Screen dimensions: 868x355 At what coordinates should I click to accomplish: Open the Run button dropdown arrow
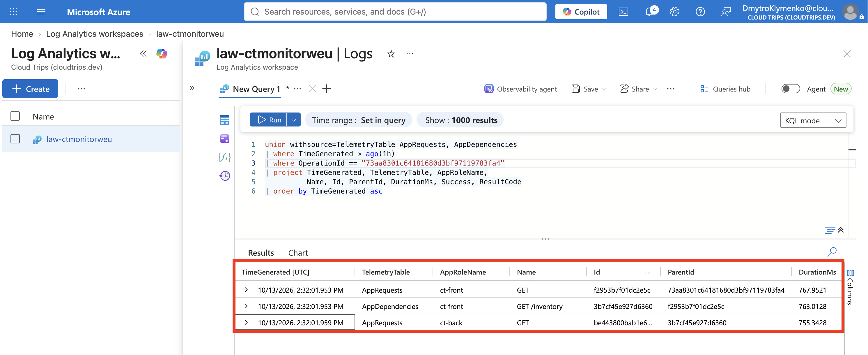point(293,120)
